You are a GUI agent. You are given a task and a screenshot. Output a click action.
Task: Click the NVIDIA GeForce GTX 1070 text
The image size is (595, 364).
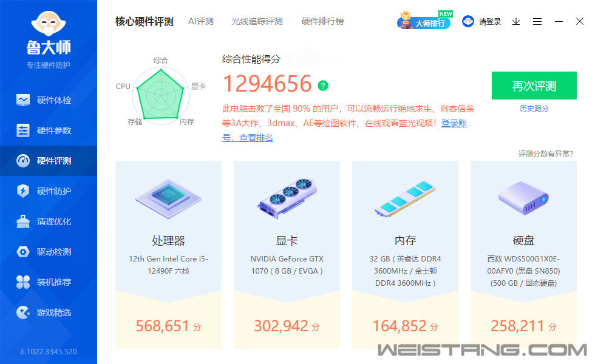pyautogui.click(x=287, y=265)
